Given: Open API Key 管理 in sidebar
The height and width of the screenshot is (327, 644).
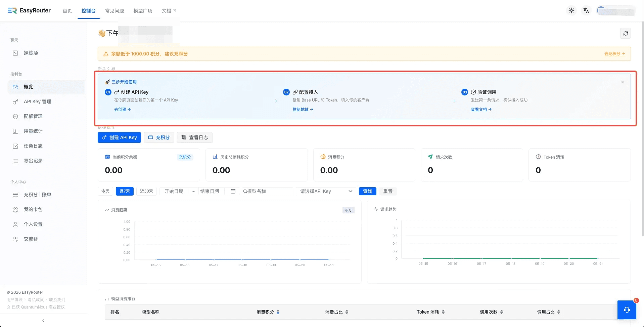Looking at the screenshot, I should (46, 102).
